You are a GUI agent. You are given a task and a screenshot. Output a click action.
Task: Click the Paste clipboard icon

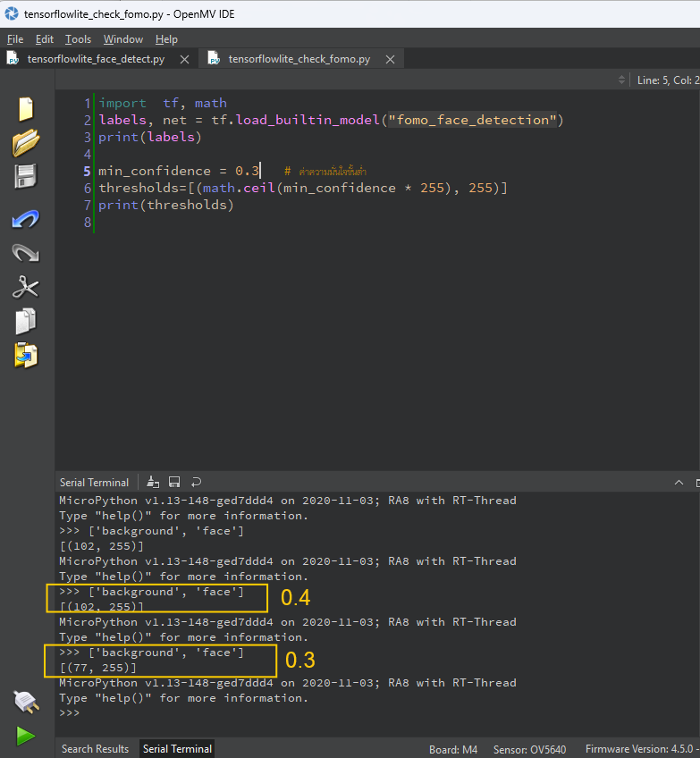(x=25, y=355)
